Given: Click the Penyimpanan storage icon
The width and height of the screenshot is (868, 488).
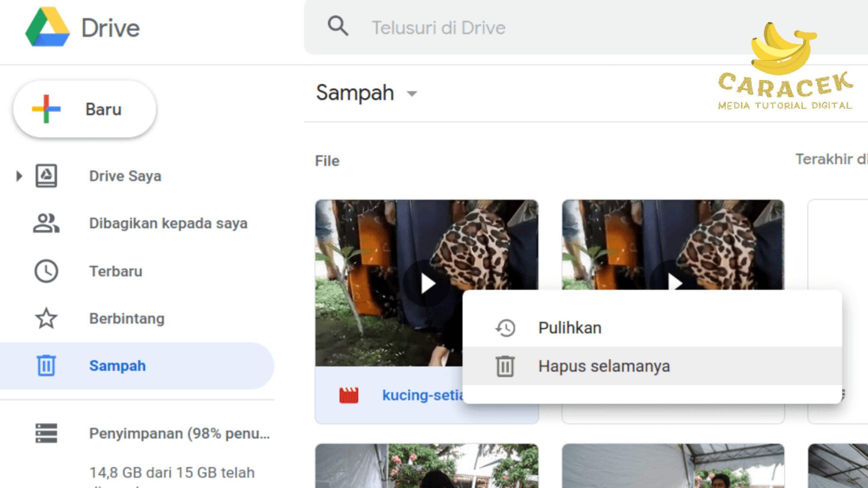Looking at the screenshot, I should (x=46, y=433).
